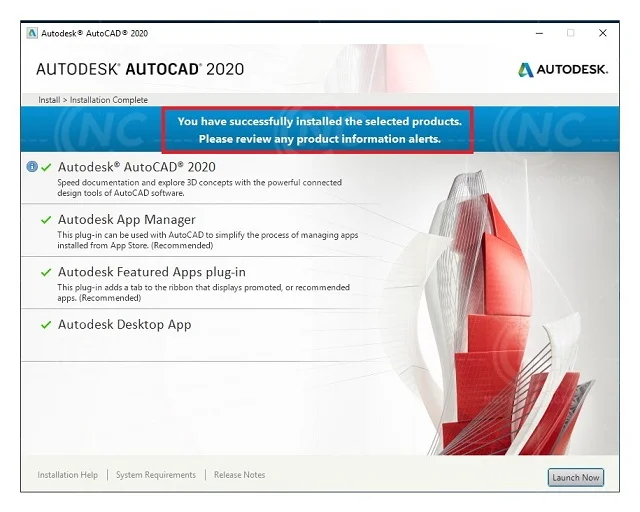Close the AutoCAD 2020 installer window
The image size is (640, 512).
click(602, 33)
